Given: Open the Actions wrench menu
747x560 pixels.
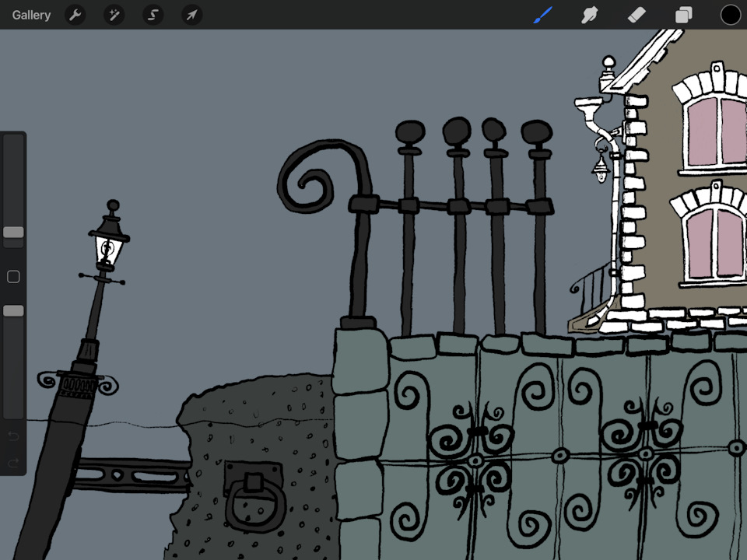Looking at the screenshot, I should click(75, 16).
